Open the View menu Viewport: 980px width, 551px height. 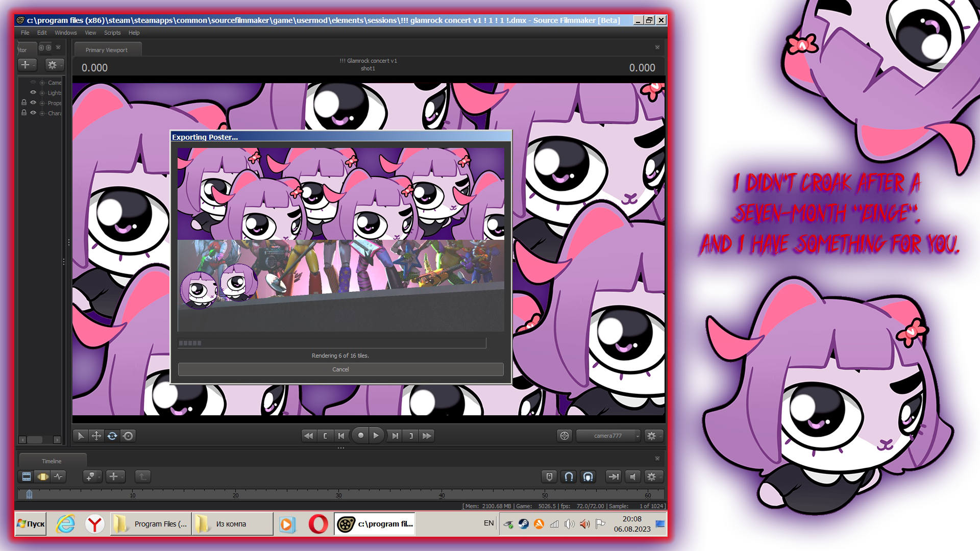click(90, 33)
